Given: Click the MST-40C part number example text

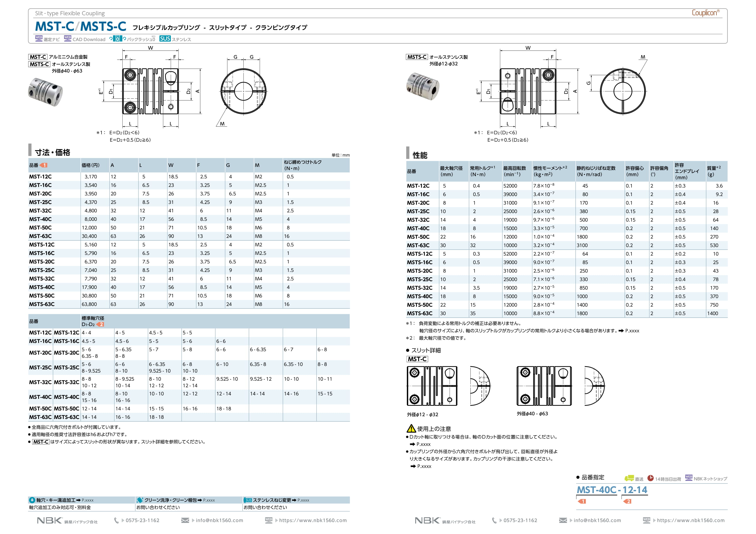Looking at the screenshot, I should [596, 490].
